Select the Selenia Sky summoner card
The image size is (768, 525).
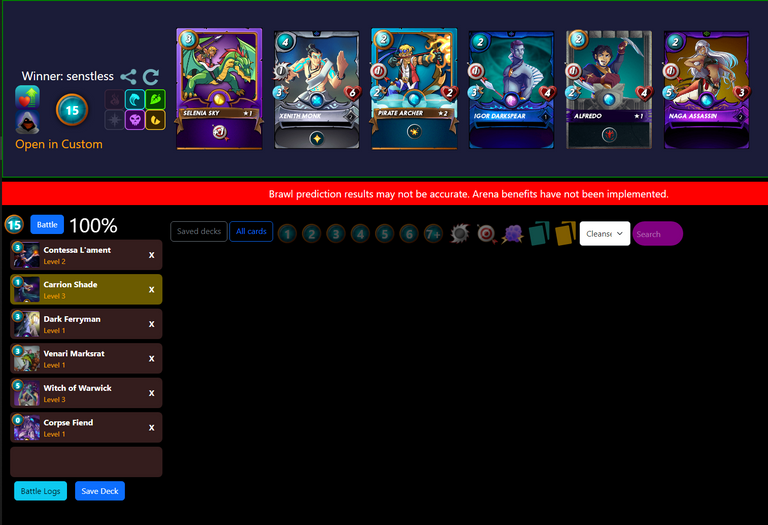pos(219,89)
